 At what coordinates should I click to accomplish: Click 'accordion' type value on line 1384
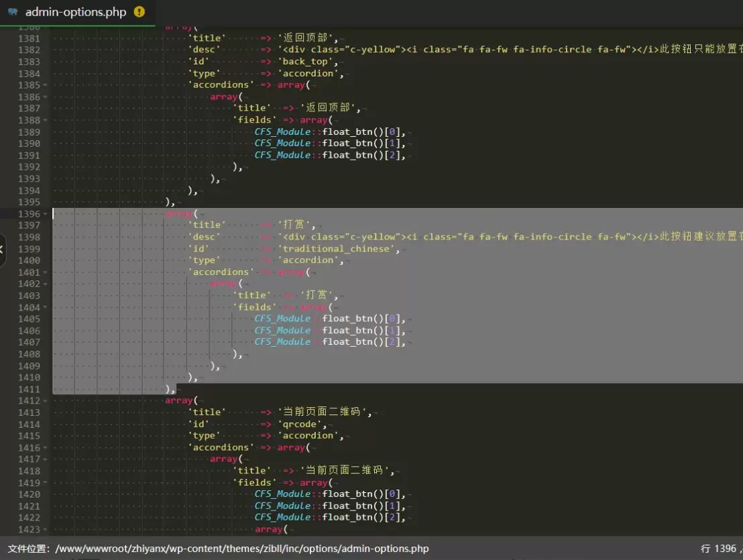(x=308, y=73)
